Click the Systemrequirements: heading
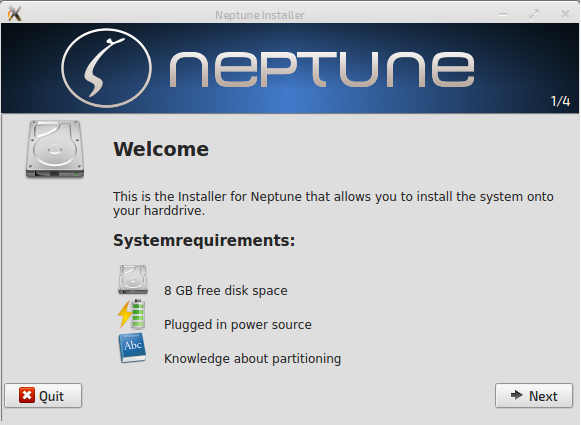 [x=204, y=240]
